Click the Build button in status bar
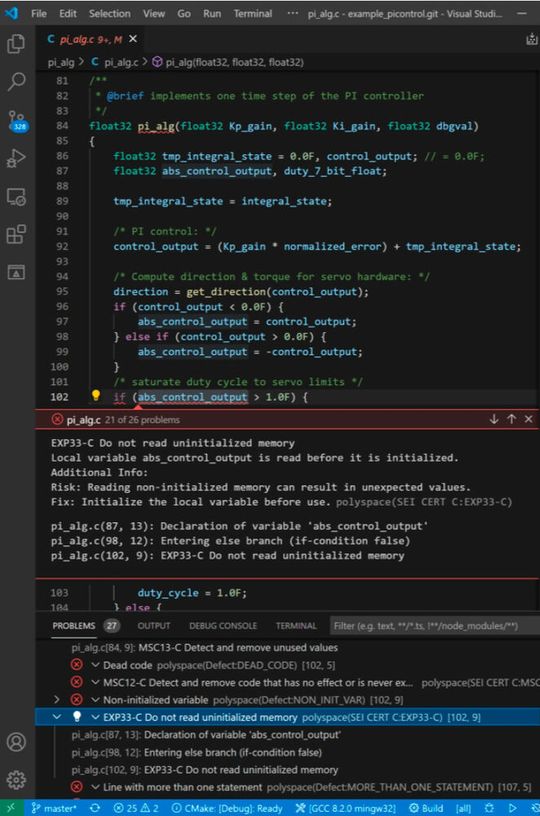 pyautogui.click(x=427, y=808)
